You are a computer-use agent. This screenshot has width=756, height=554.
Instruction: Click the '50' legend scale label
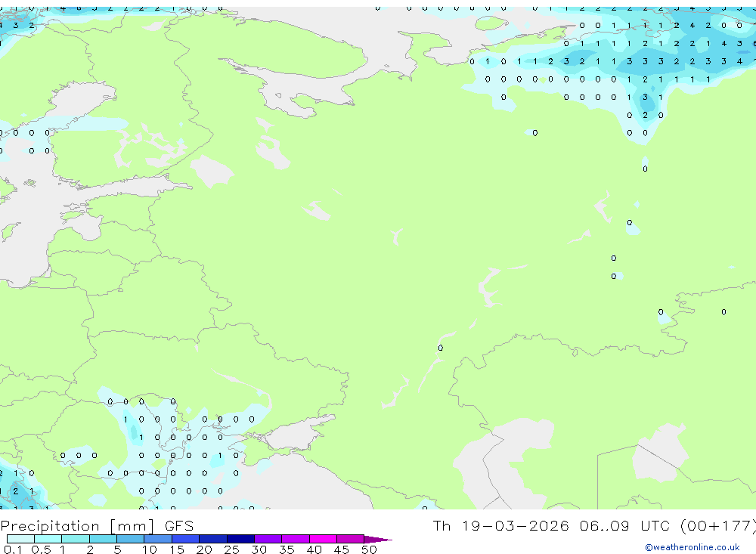click(x=369, y=549)
